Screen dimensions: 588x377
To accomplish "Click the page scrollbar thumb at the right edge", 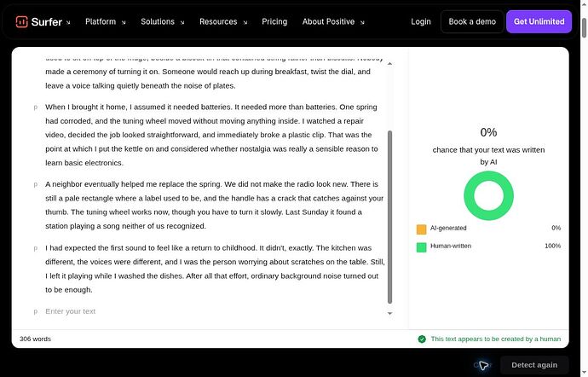I will coord(584,27).
